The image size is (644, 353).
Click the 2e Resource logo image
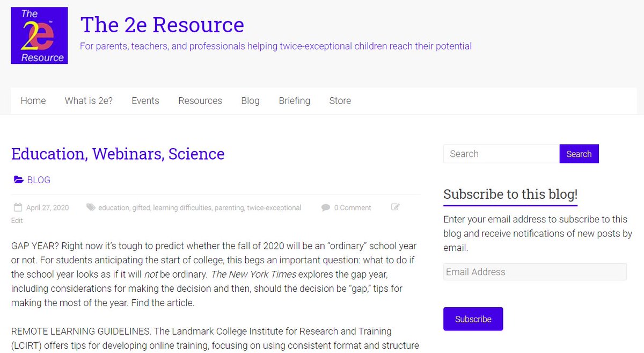tap(39, 35)
